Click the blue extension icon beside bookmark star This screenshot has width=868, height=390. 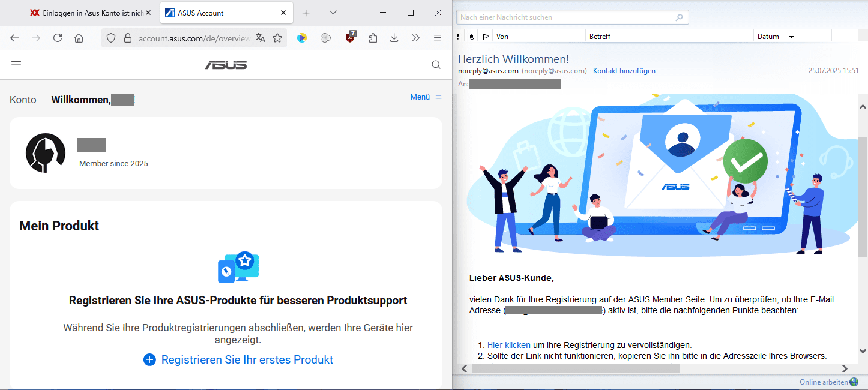click(302, 38)
